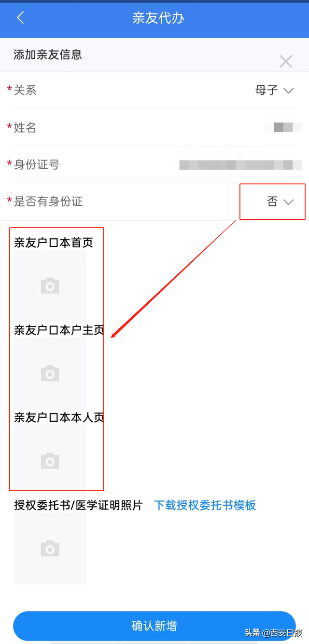The height and width of the screenshot is (644, 309).
Task: Tap the 是否有身份证 field label
Action: (x=48, y=201)
